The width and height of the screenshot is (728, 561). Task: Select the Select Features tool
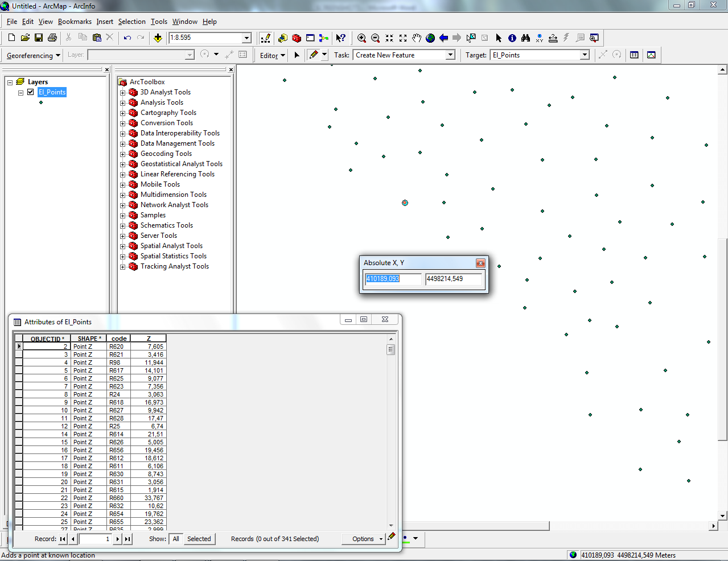point(471,38)
